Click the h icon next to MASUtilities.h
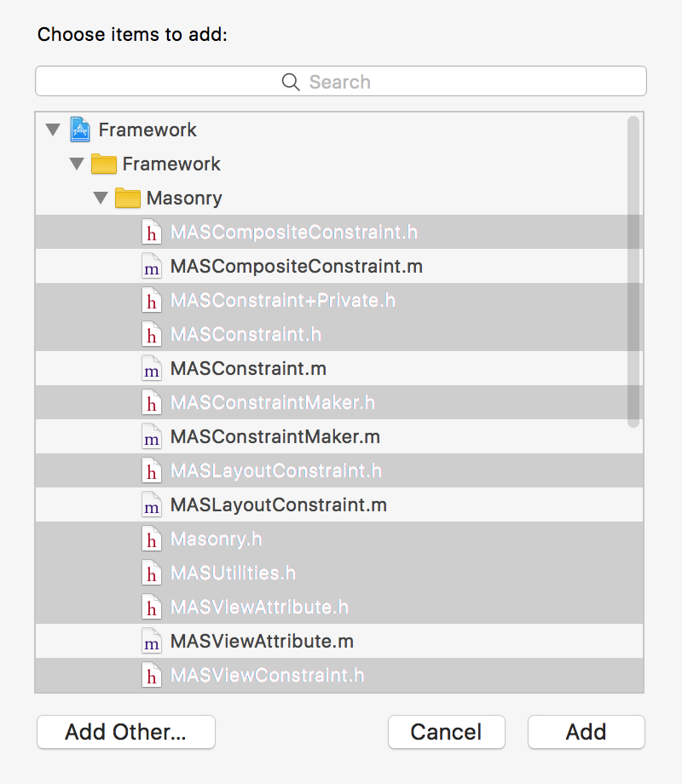 point(151,573)
